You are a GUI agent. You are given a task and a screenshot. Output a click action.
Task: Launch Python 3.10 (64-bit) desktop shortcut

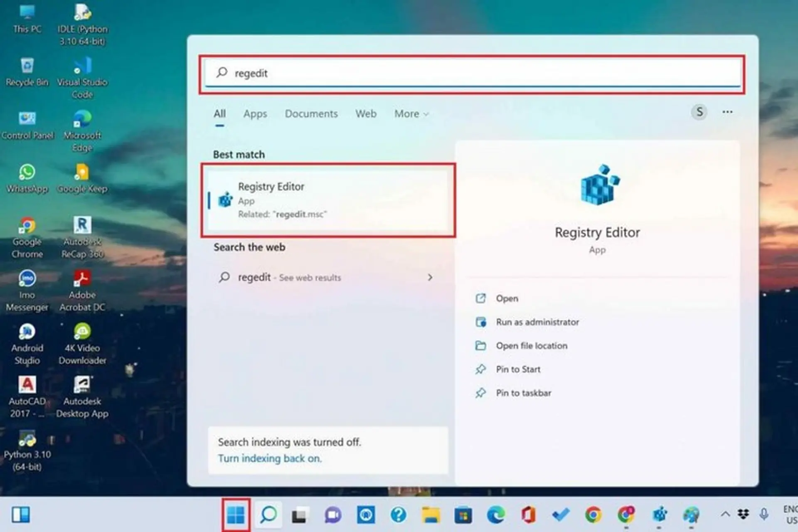[x=27, y=451]
